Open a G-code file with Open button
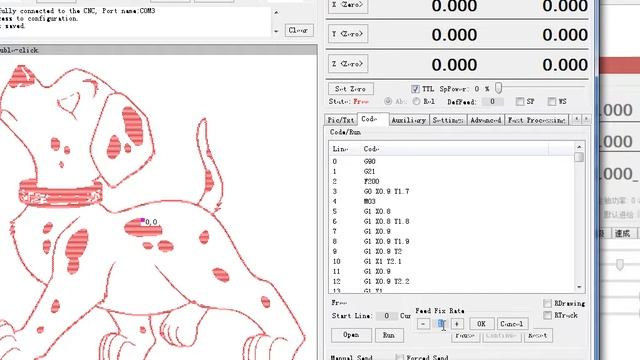The height and width of the screenshot is (360, 640). click(x=351, y=335)
